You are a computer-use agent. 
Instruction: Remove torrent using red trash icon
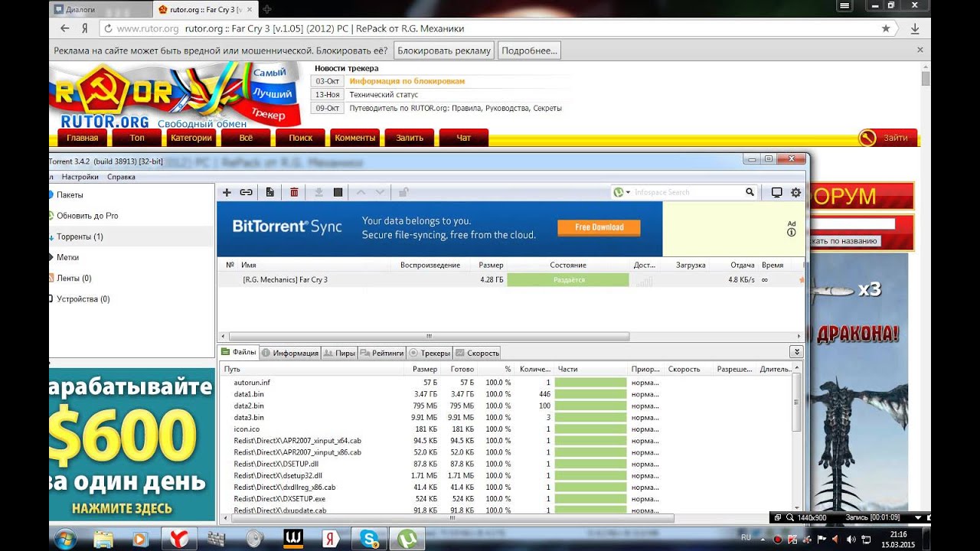294,192
